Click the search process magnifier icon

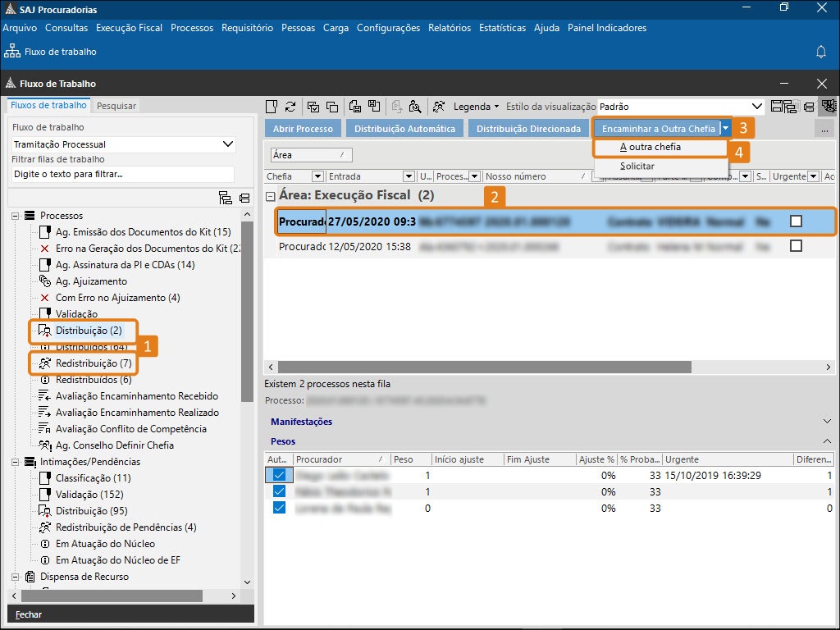pos(416,106)
